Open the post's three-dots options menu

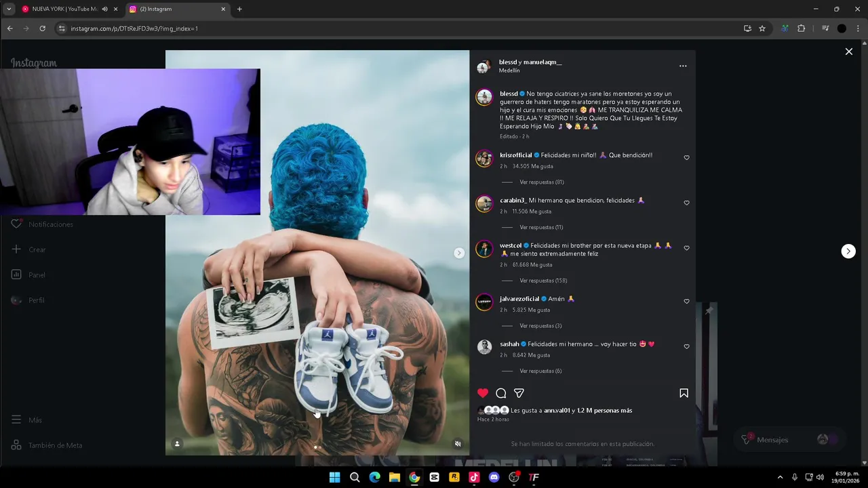point(683,66)
